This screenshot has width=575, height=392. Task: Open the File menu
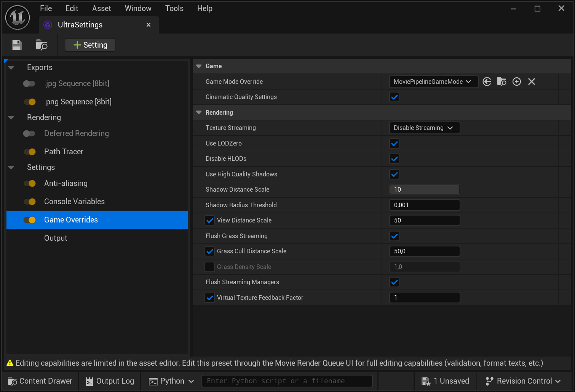[46, 8]
